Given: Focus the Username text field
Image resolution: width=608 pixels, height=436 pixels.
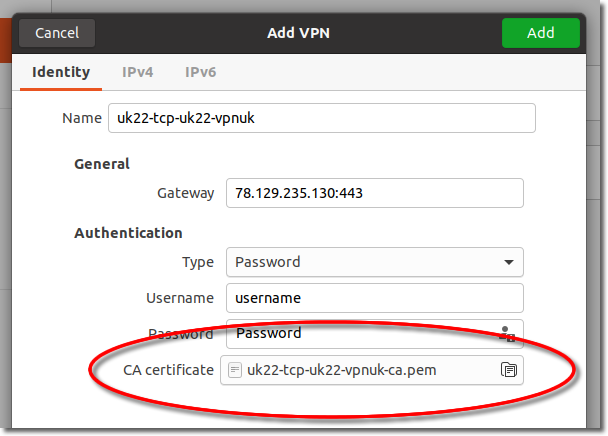Looking at the screenshot, I should (x=375, y=298).
